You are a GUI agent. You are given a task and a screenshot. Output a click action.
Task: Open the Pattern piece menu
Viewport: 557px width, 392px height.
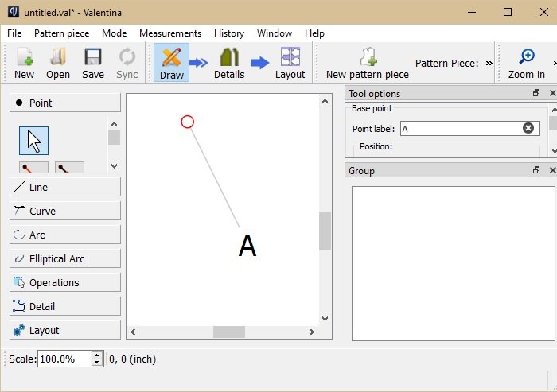click(62, 33)
